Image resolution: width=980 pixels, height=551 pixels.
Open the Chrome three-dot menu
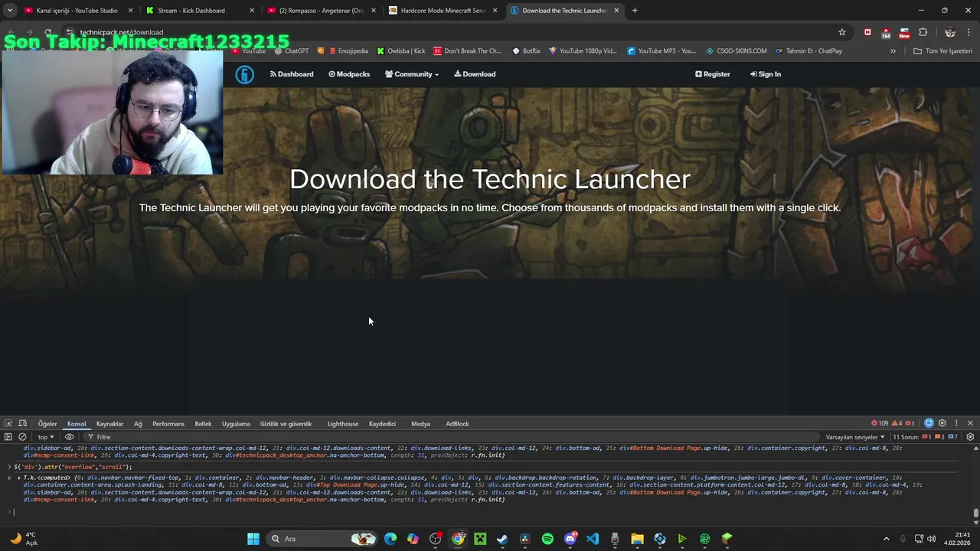(x=969, y=32)
